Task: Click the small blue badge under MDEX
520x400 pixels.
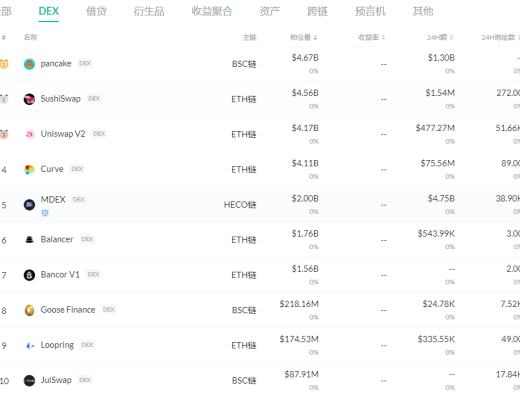Action: (45, 213)
